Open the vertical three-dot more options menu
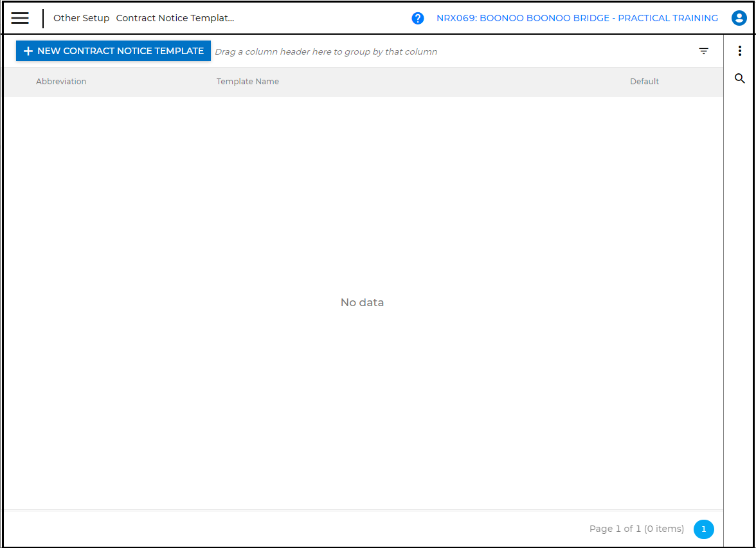Screen dimensions: 756x548 click(x=740, y=51)
